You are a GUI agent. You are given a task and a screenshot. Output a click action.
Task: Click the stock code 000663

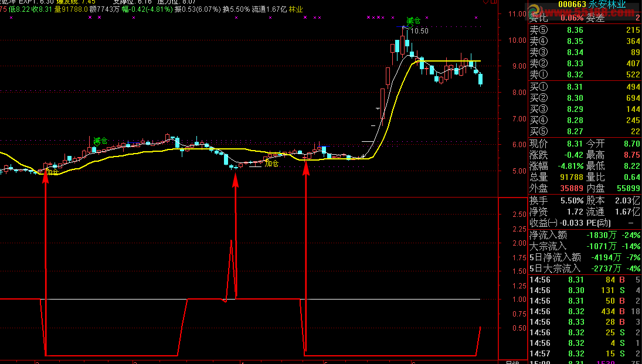click(572, 5)
